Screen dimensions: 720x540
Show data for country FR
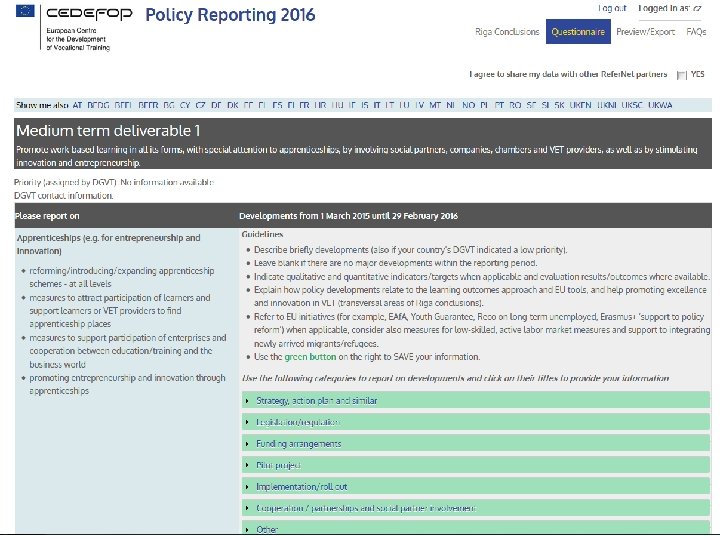click(304, 105)
